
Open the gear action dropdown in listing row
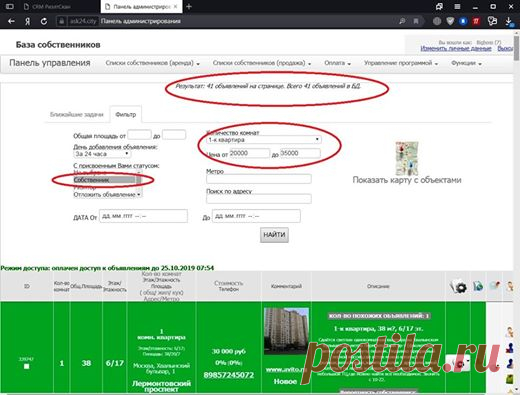tap(458, 363)
